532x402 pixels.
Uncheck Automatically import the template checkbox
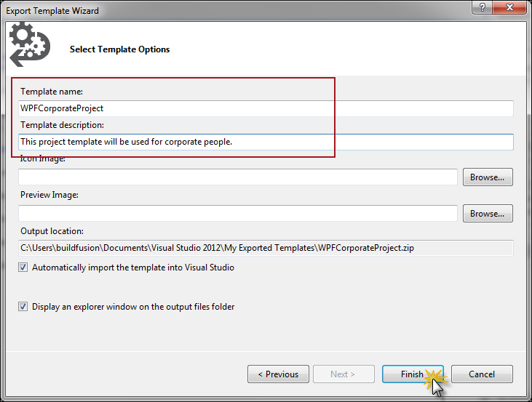(23, 268)
